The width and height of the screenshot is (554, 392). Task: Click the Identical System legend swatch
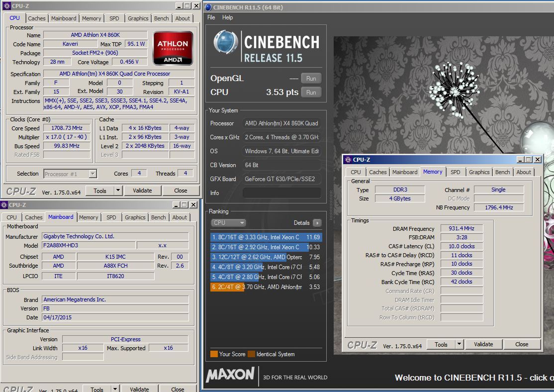coord(251,354)
